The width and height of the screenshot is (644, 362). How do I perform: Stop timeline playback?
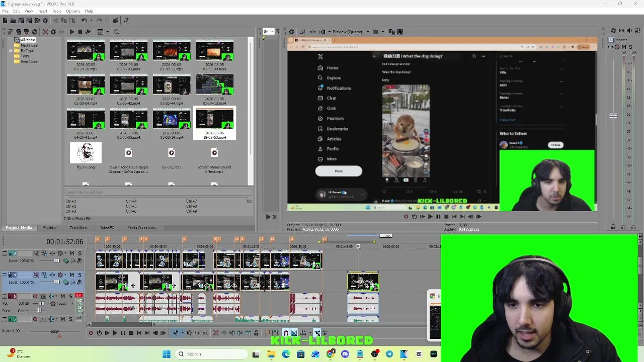[131, 333]
